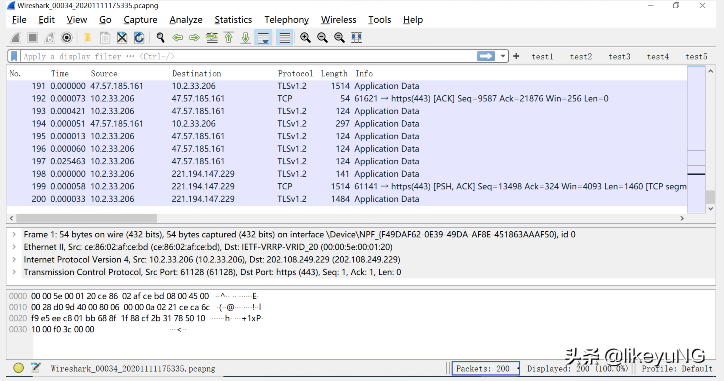Reset text to normal size
The height and width of the screenshot is (381, 724).
[x=339, y=38]
